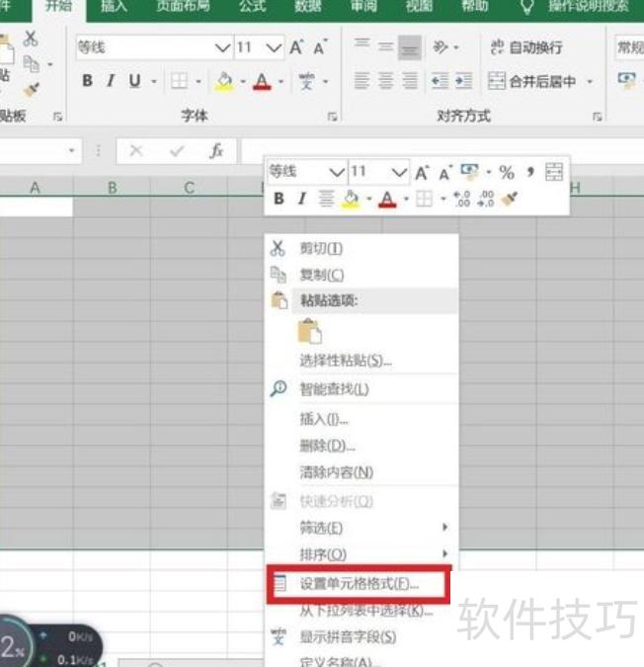Screen dimensions: 644x667
Task: Switch to 视图 ribbon tab
Action: click(419, 6)
